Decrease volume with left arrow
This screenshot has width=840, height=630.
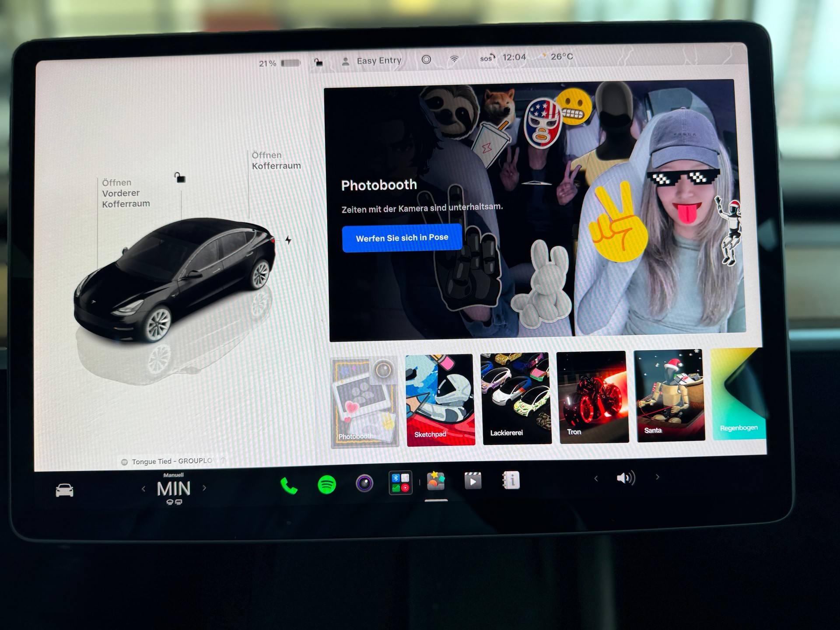pos(596,479)
